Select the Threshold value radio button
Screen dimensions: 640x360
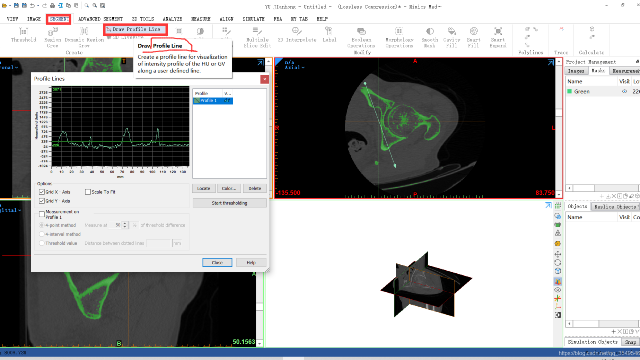pos(42,243)
